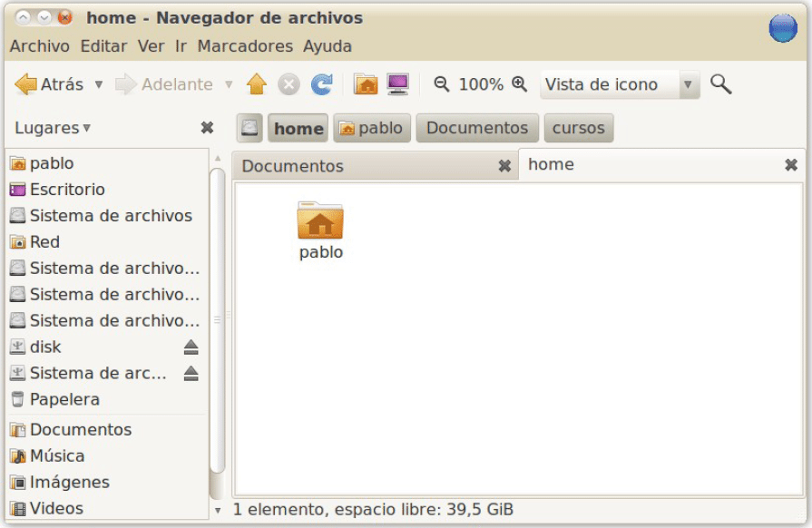Click the sidebar vertical scrollbar
Image resolution: width=812 pixels, height=528 pixels.
218,318
